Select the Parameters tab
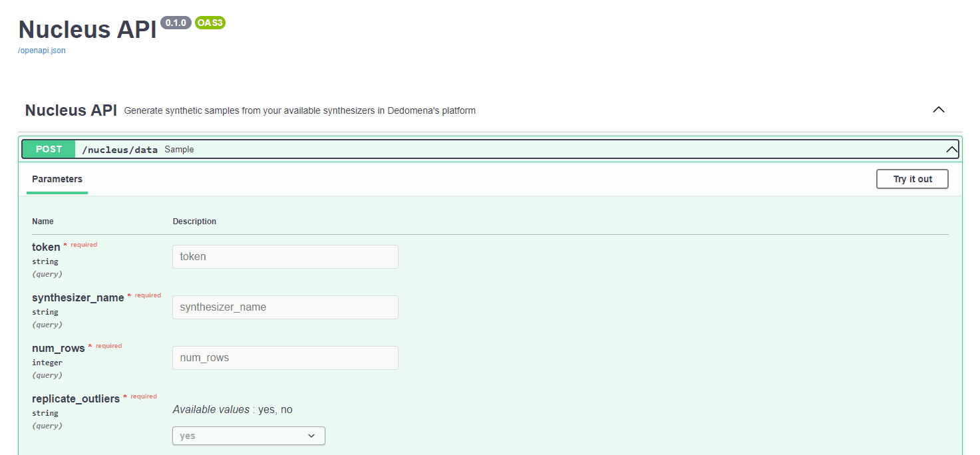980x455 pixels. pyautogui.click(x=57, y=179)
